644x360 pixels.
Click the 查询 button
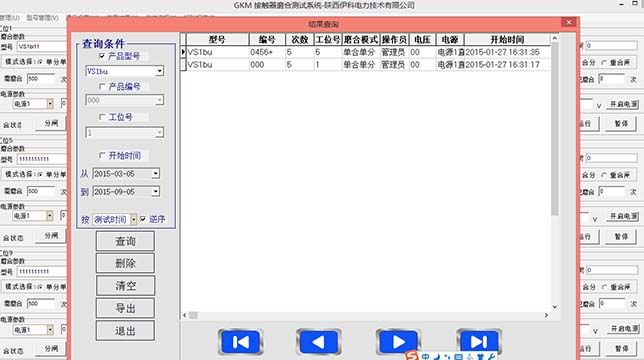point(125,241)
